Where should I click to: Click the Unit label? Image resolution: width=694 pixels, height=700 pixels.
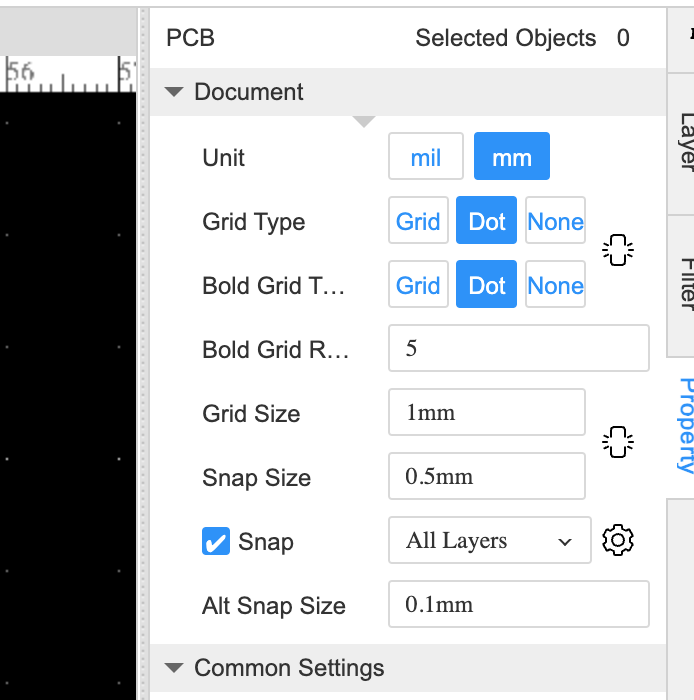coord(224,158)
